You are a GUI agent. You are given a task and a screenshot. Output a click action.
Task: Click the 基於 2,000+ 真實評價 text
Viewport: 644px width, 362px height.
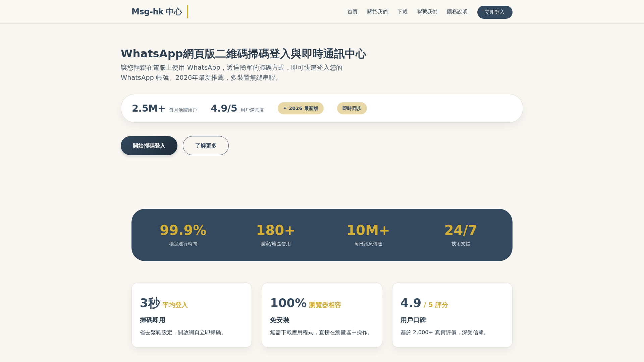tap(445, 332)
